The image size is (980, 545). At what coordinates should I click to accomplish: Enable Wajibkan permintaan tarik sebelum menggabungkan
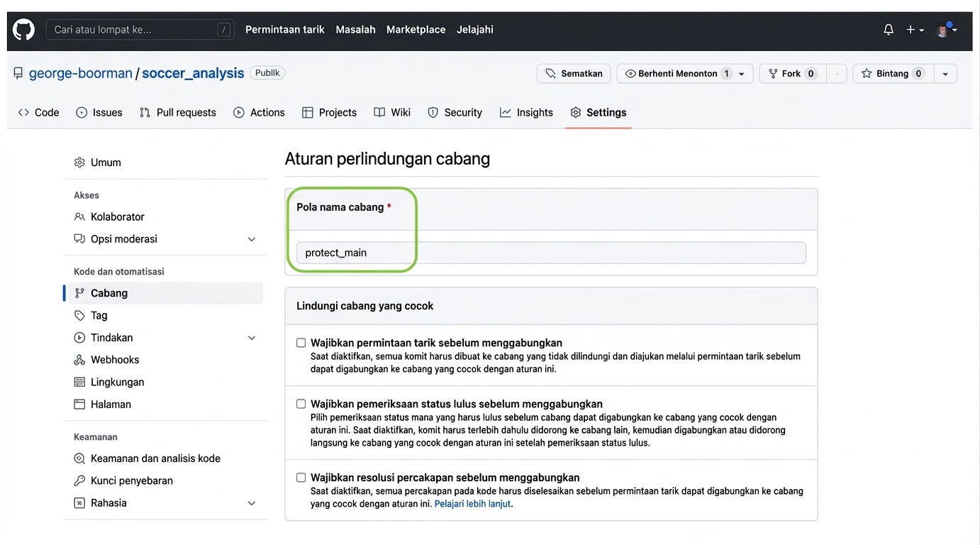point(301,343)
